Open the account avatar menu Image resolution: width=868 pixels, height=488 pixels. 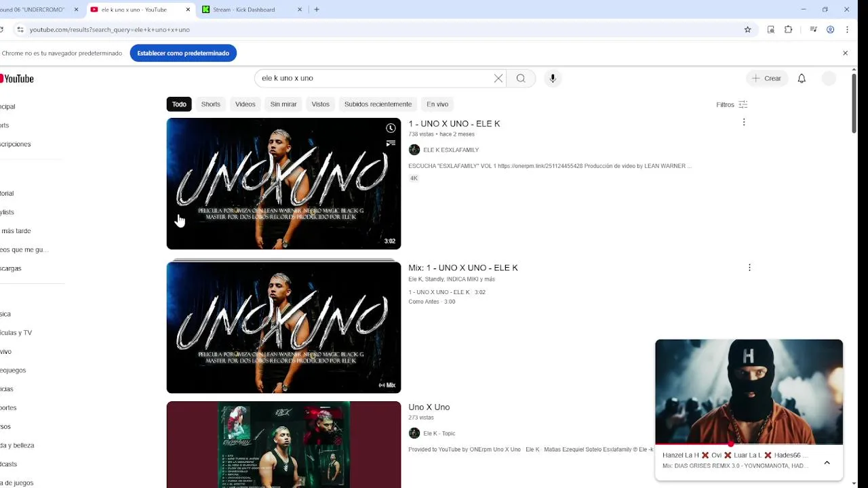(829, 78)
